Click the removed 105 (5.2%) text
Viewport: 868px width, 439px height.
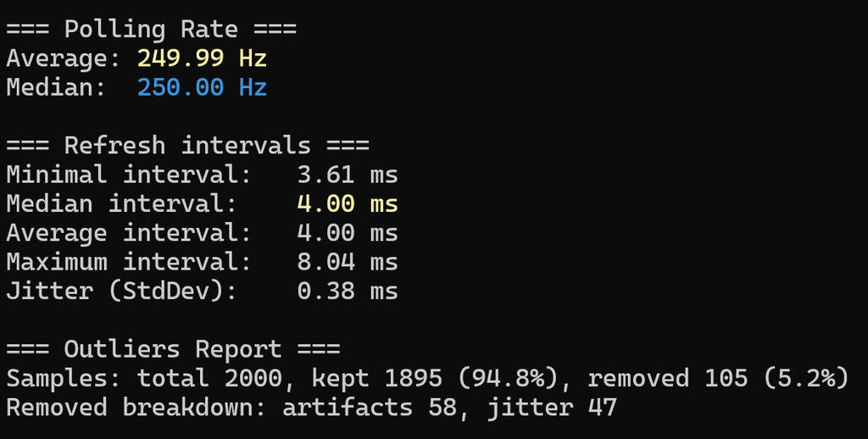[718, 379]
